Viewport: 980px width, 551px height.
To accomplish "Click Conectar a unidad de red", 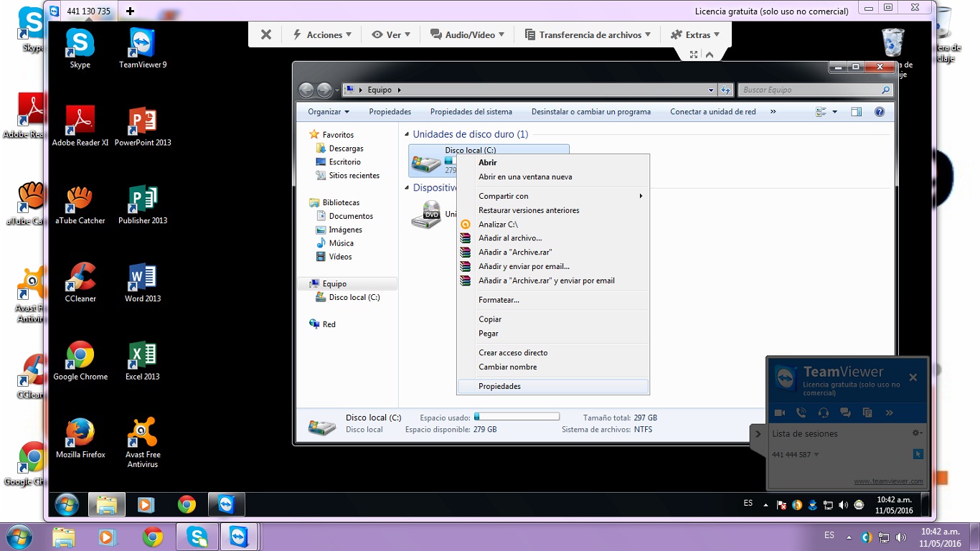I will coord(712,112).
